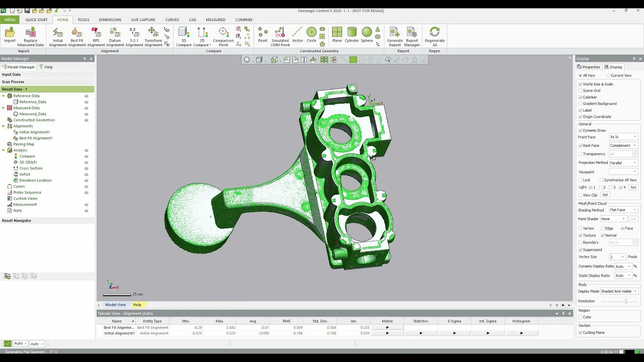Open the Report Manager
Viewport: 644px width, 362px height.
412,37
